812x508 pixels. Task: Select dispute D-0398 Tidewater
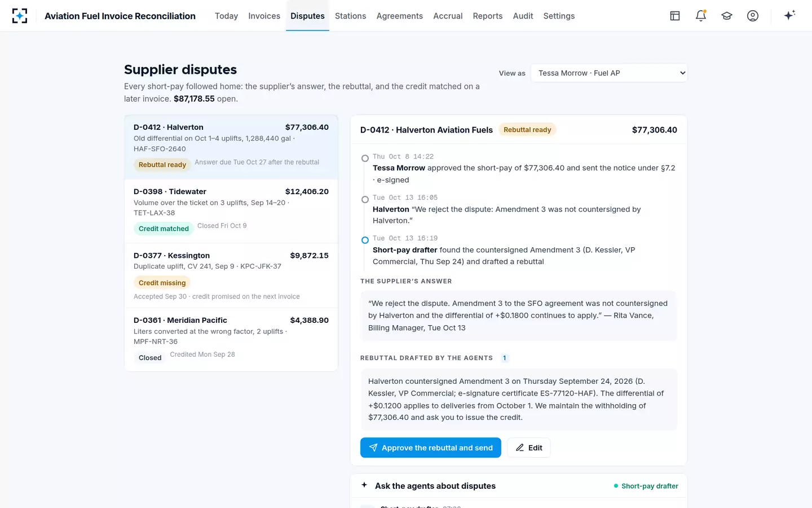(231, 211)
